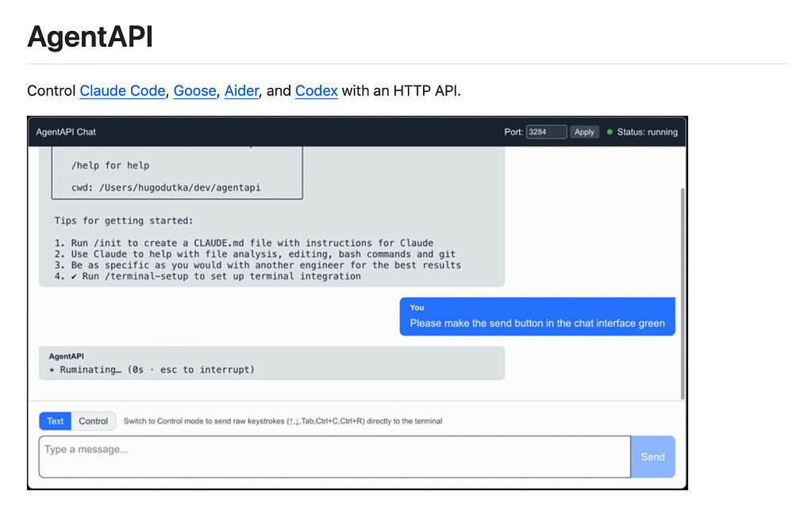
Task: Select the blue You message bubble
Action: [x=537, y=316]
